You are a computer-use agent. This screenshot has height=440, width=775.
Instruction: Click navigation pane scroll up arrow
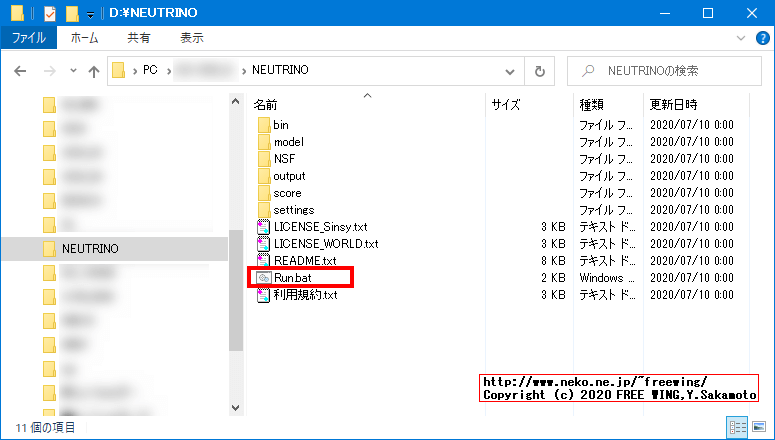coord(236,101)
